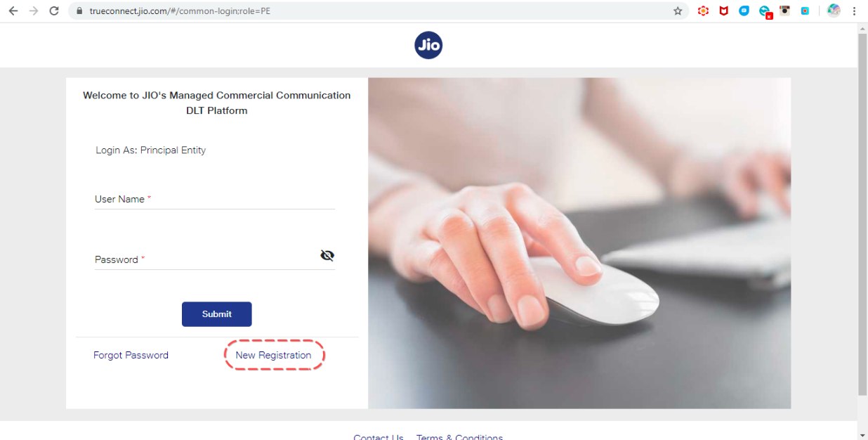Open Chrome's three-dot menu
The image size is (868, 440).
click(x=855, y=11)
